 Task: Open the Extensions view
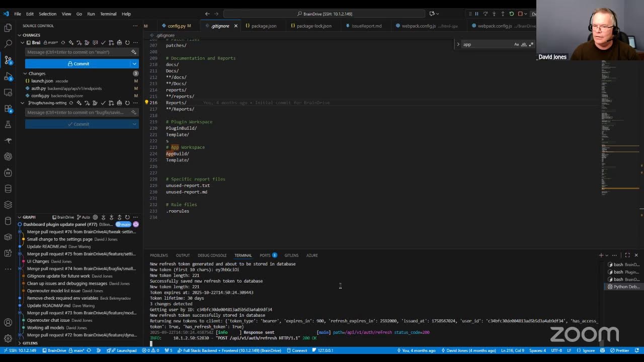pyautogui.click(x=8, y=109)
